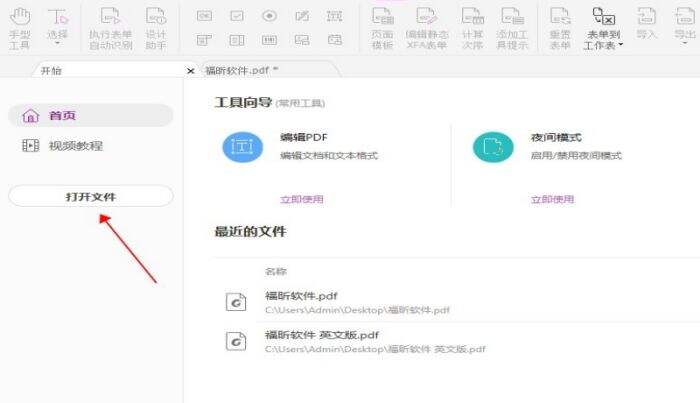
Task: Open the Design Assistant (设计助手)
Action: coord(156,28)
